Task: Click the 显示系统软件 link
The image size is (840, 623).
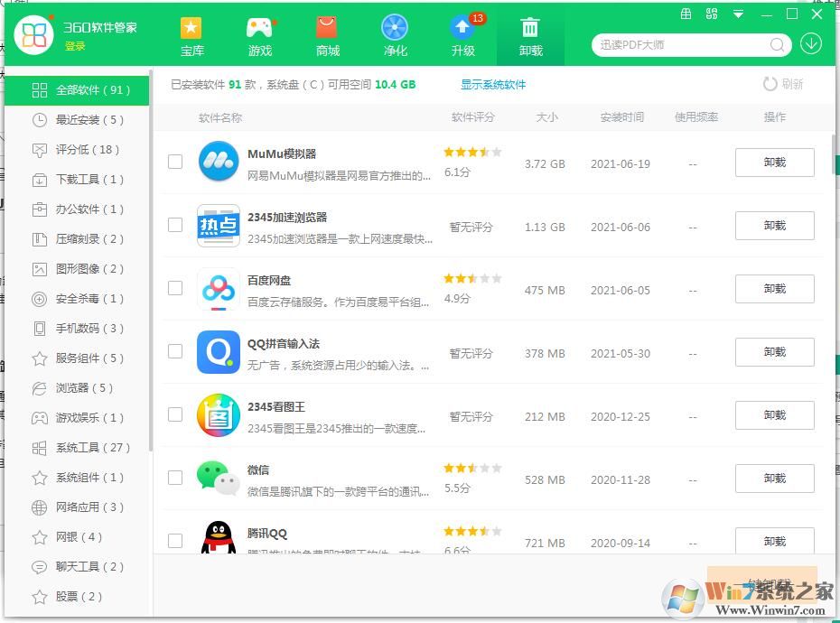Action: coord(493,84)
